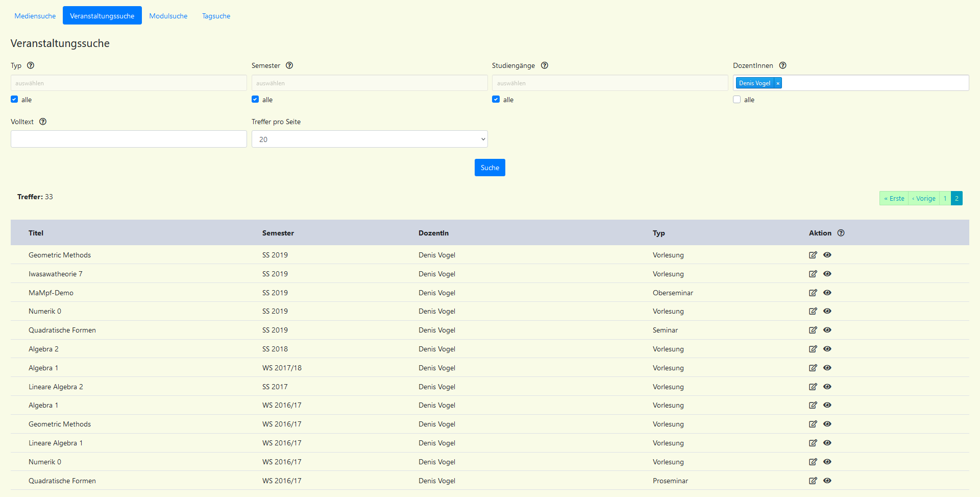This screenshot has width=980, height=497.
Task: Open the Treffer pro Seite dropdown
Action: pos(370,139)
